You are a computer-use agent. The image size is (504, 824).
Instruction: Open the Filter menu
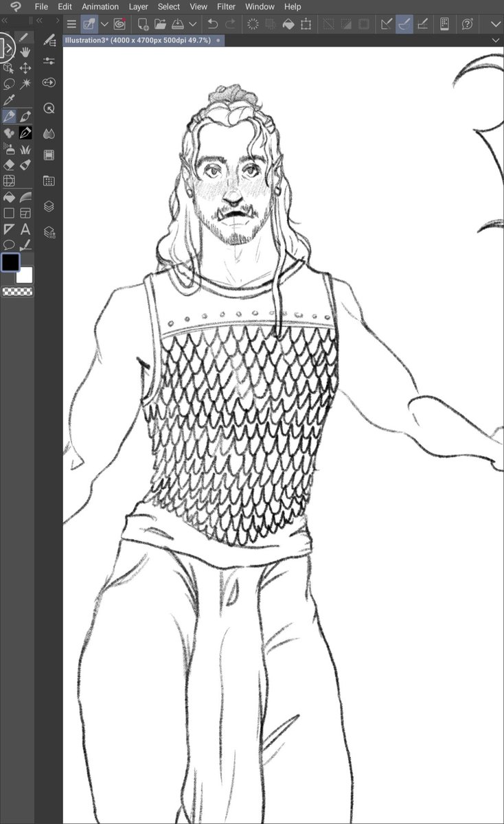point(226,7)
